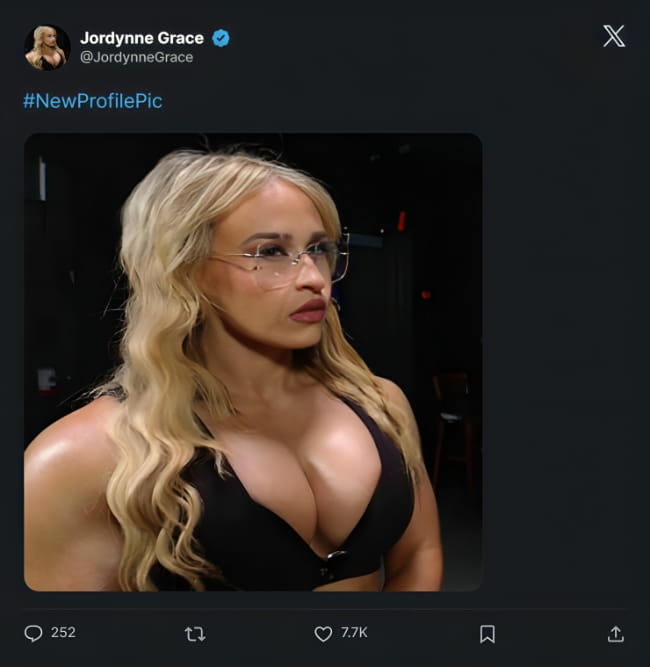The image size is (650, 667).
Task: Open the small profile avatar
Action: click(x=46, y=47)
